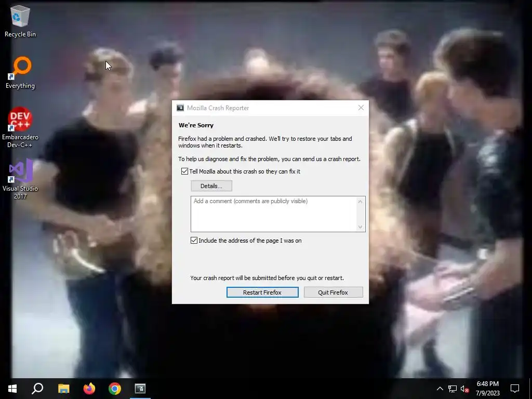Viewport: 532px width, 399px height.
Task: Open the Details... button
Action: (x=211, y=186)
